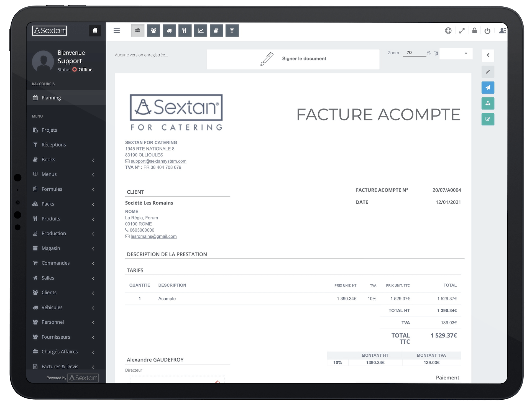The image size is (532, 406).
Task: Edit the zoom percentage value field
Action: (x=415, y=52)
